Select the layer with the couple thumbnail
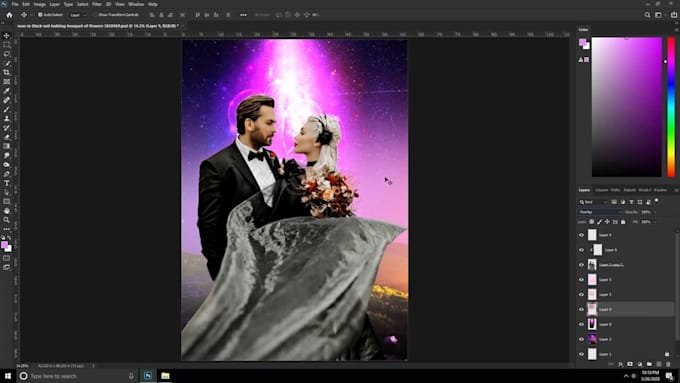 tap(592, 265)
